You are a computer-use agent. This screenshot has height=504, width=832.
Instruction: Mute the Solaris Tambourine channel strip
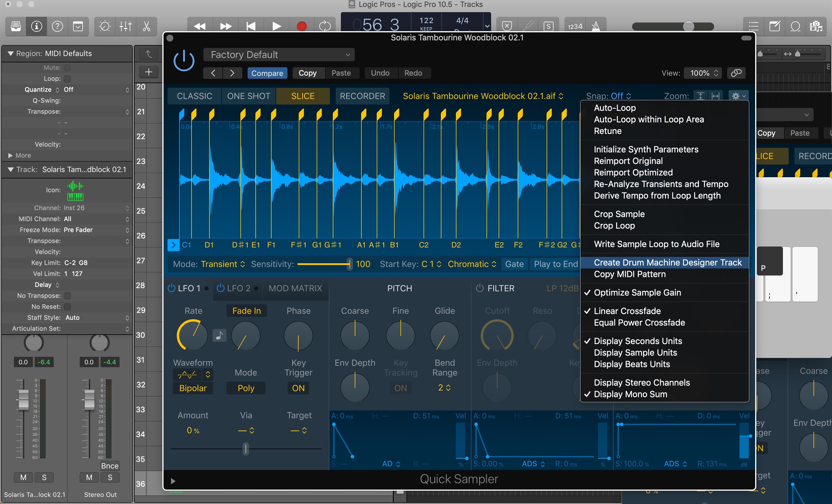click(23, 477)
